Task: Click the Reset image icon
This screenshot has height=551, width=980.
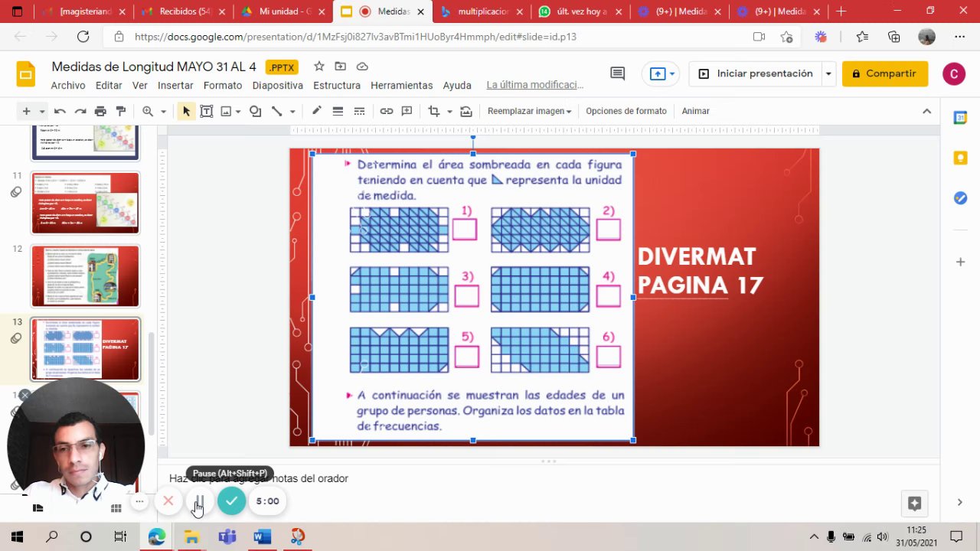Action: coord(466,111)
